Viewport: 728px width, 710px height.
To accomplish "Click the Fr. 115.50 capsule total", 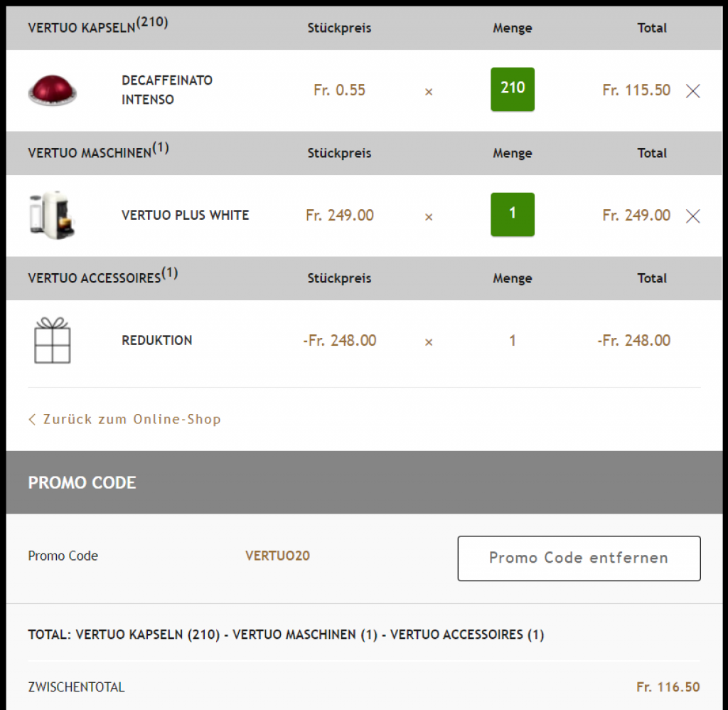I will tap(636, 90).
